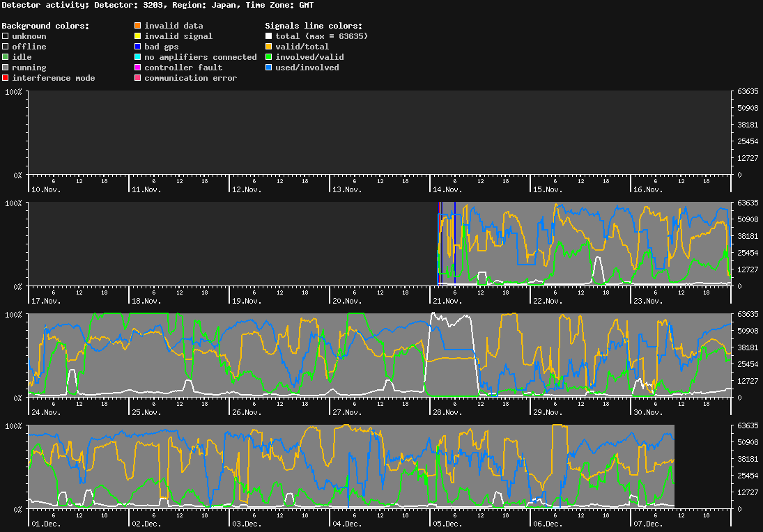The width and height of the screenshot is (763, 532).
Task: Click the cyan no amplifiers connected icon
Action: point(137,56)
